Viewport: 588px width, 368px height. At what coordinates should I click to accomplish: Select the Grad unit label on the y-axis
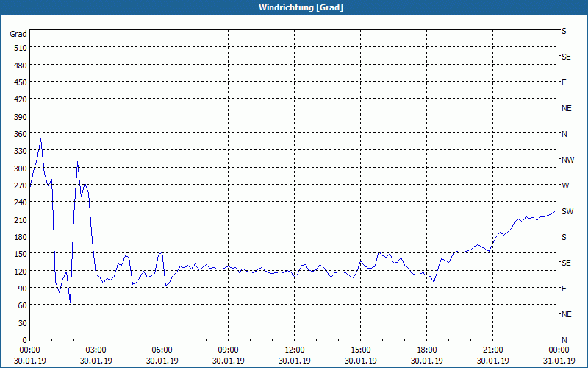coord(18,34)
